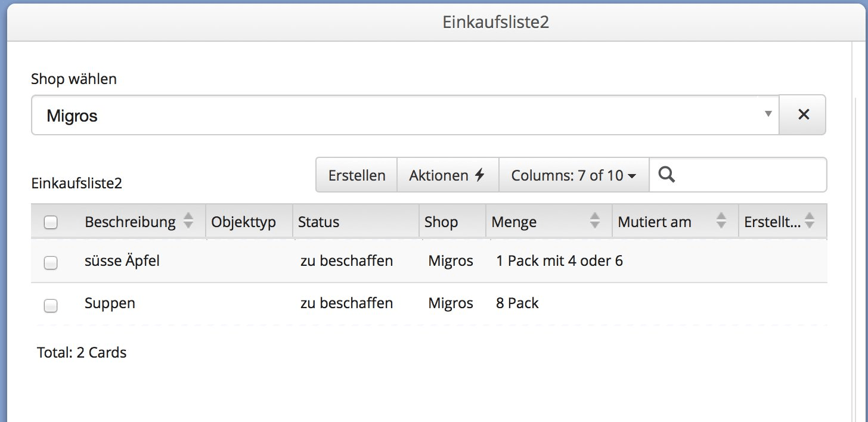This screenshot has height=422, width=868.
Task: Click the search magnifier icon
Action: click(667, 175)
